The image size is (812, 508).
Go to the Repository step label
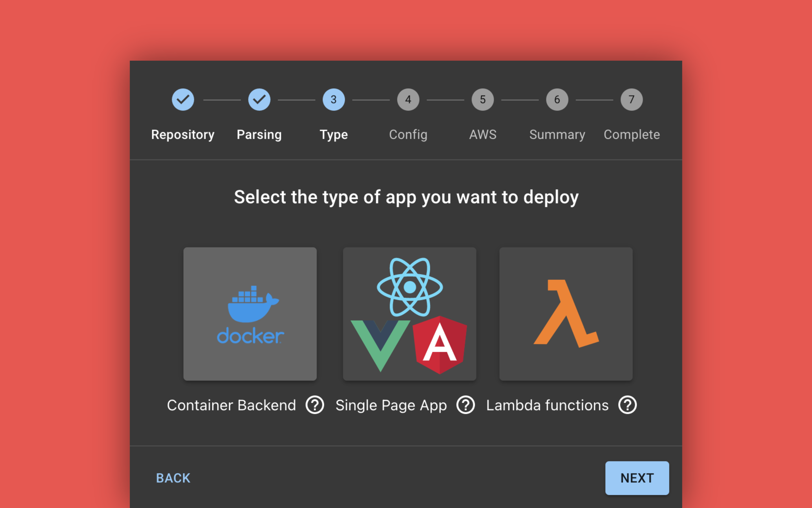pyautogui.click(x=183, y=135)
